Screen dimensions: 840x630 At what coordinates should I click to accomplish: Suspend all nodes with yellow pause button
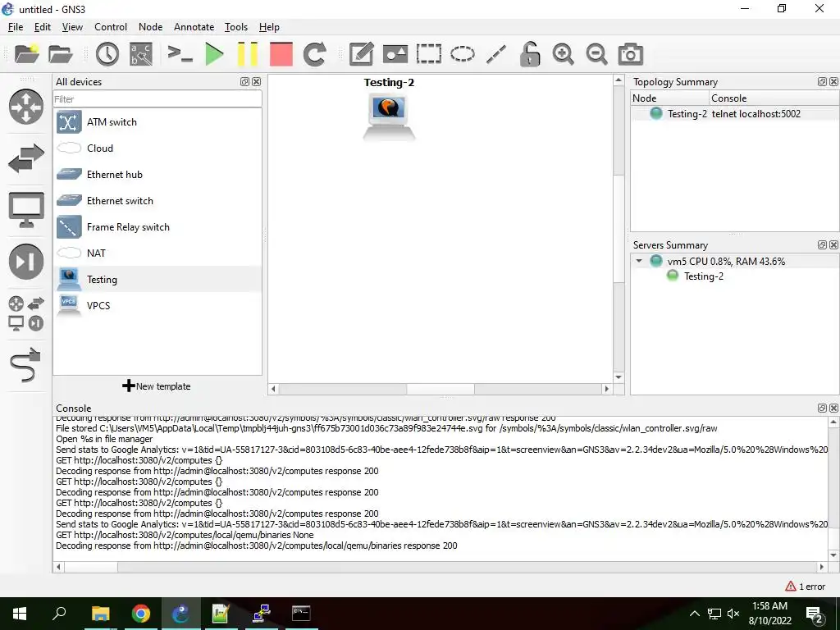(248, 54)
